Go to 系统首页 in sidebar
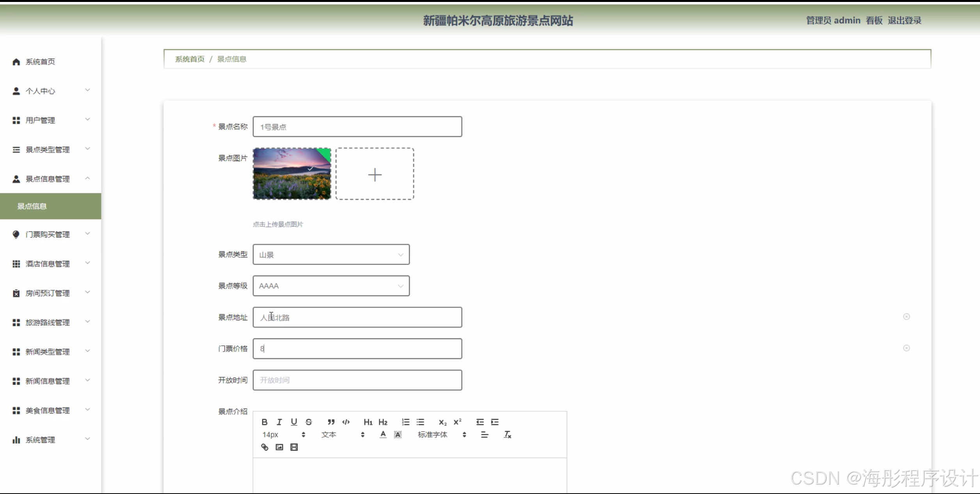The width and height of the screenshot is (980, 494). coord(40,62)
